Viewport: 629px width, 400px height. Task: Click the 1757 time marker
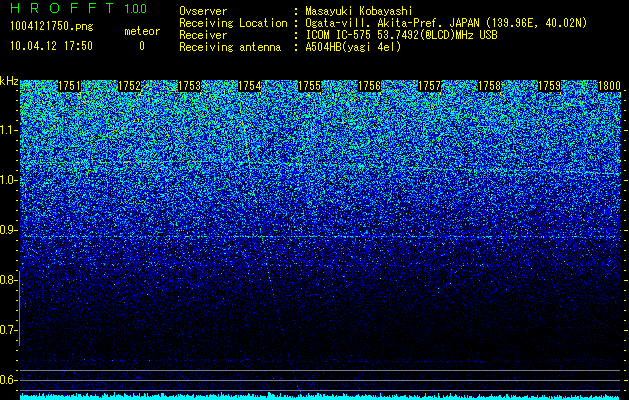pos(430,86)
